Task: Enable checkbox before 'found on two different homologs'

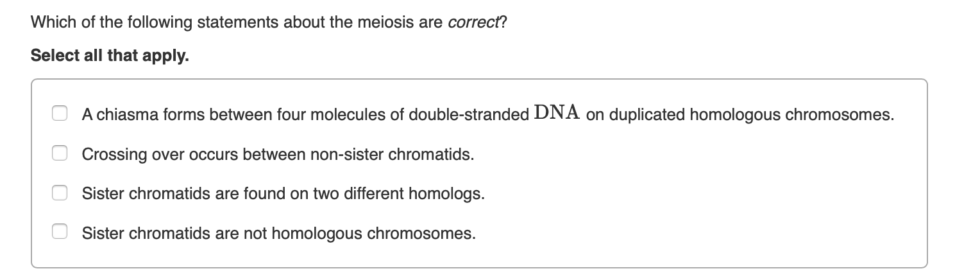Action: click(60, 193)
